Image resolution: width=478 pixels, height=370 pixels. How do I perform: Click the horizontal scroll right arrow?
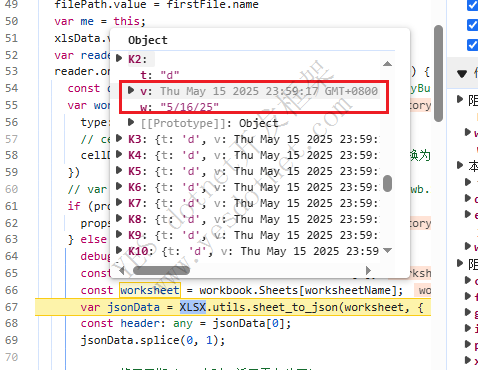tap(368, 270)
